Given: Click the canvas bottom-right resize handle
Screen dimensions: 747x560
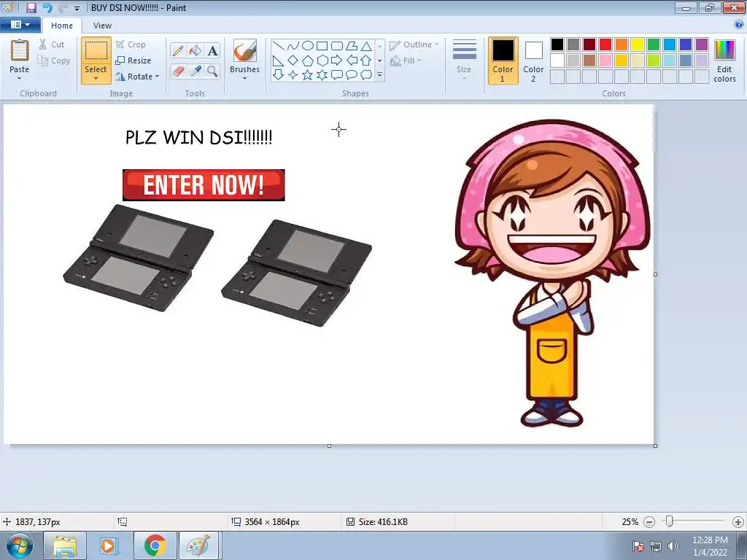Looking at the screenshot, I should pos(656,446).
